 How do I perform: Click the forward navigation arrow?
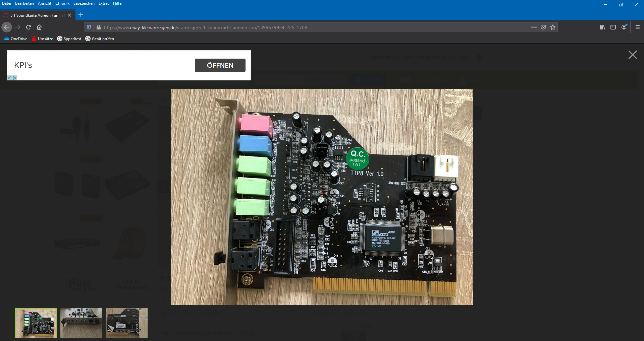18,27
